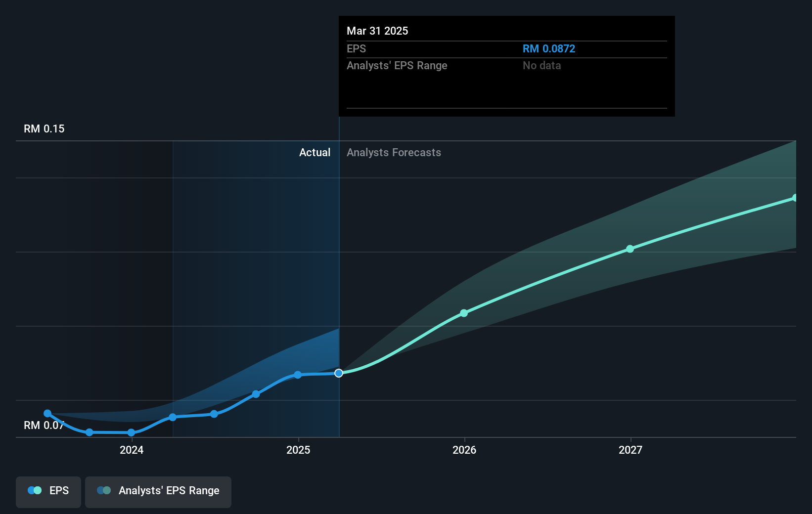Click the 'Mar 31 2025' tooltip date
This screenshot has height=514, width=812.
pyautogui.click(x=377, y=31)
